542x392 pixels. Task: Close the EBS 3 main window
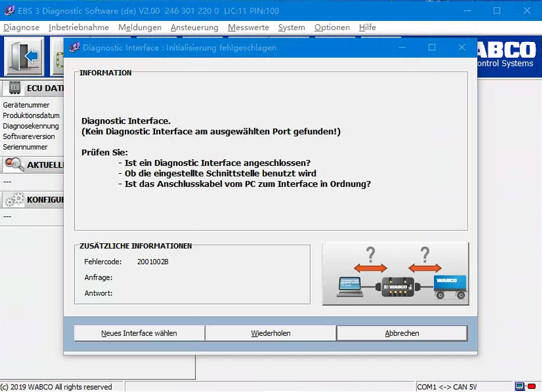click(x=527, y=10)
